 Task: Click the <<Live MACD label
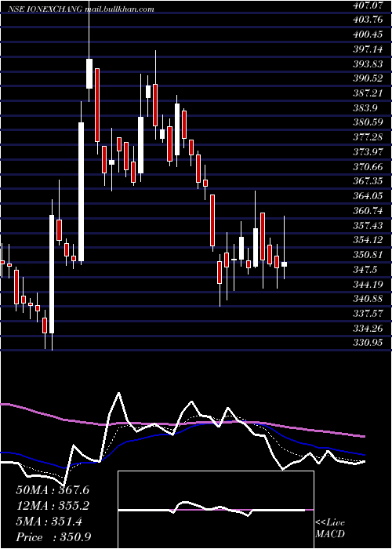click(330, 529)
